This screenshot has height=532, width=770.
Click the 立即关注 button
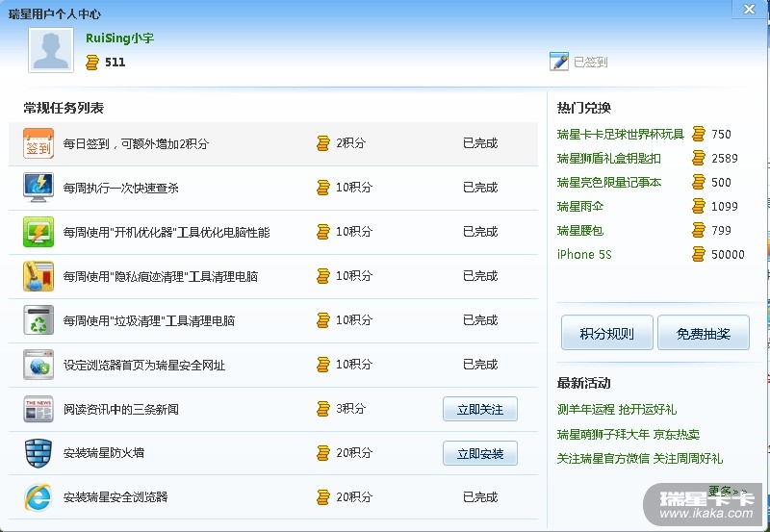(480, 409)
